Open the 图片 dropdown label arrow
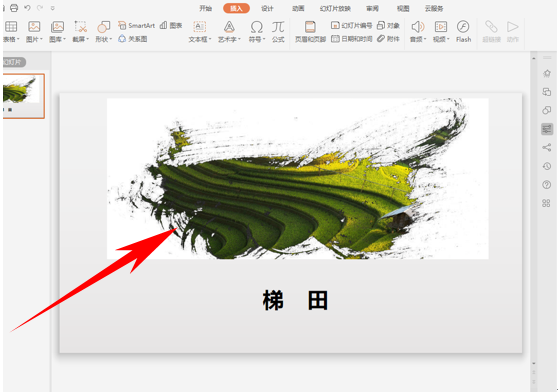 point(41,39)
